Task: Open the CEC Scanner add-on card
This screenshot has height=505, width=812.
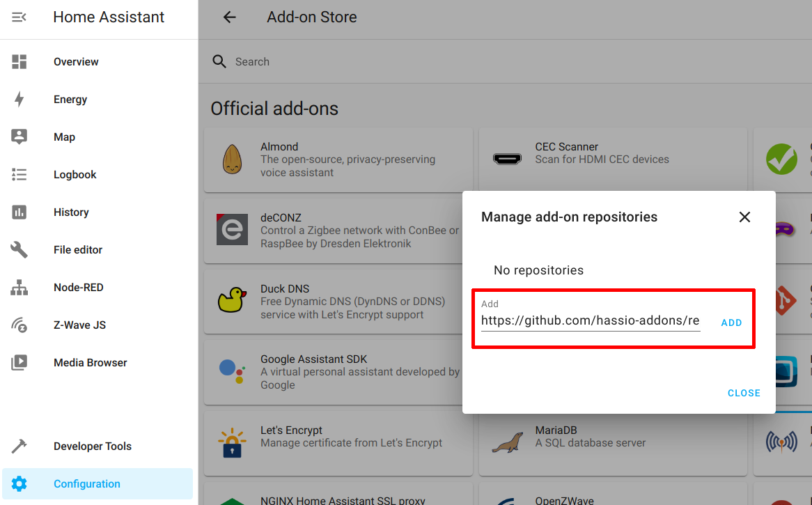Action: [613, 160]
